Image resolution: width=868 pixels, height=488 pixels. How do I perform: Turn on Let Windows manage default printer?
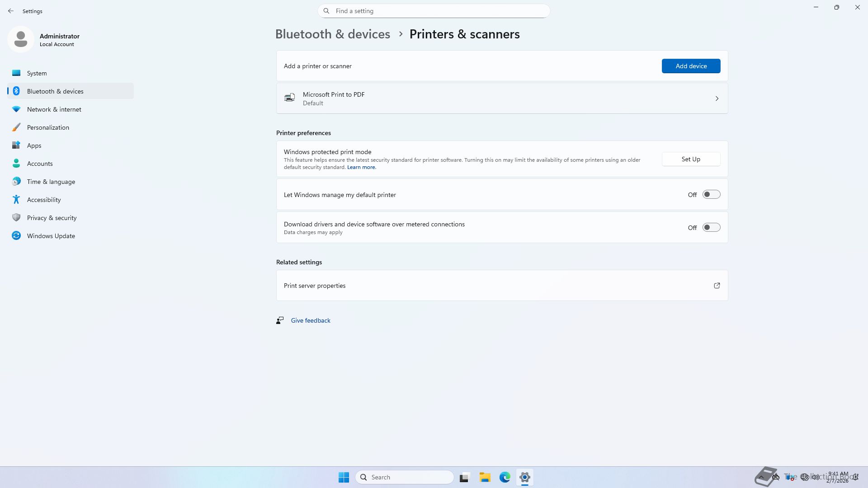(x=711, y=195)
